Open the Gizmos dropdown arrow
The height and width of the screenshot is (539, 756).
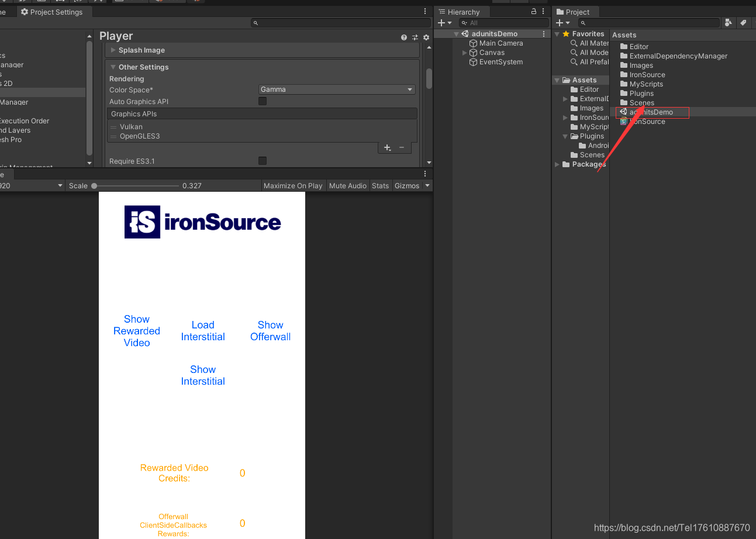tap(427, 186)
